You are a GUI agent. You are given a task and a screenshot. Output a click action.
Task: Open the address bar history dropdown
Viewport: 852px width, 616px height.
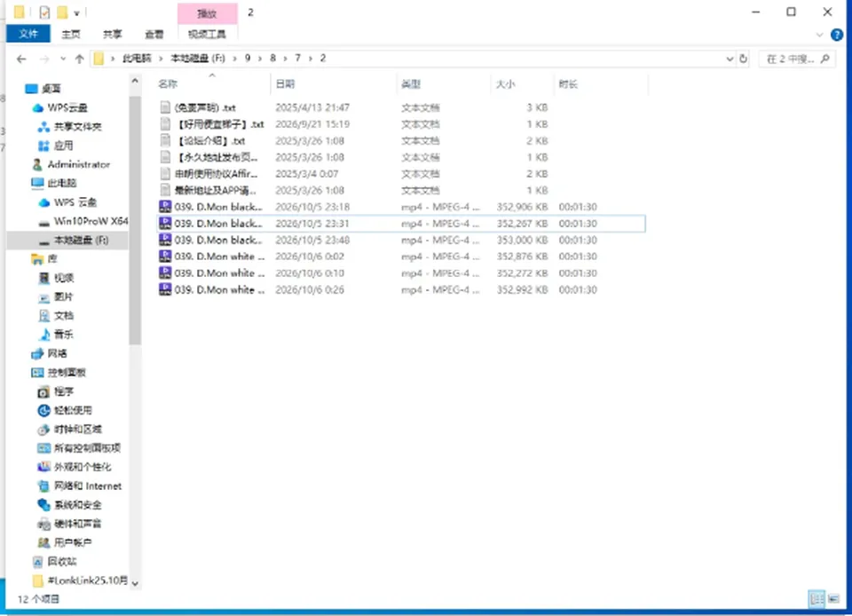point(730,59)
